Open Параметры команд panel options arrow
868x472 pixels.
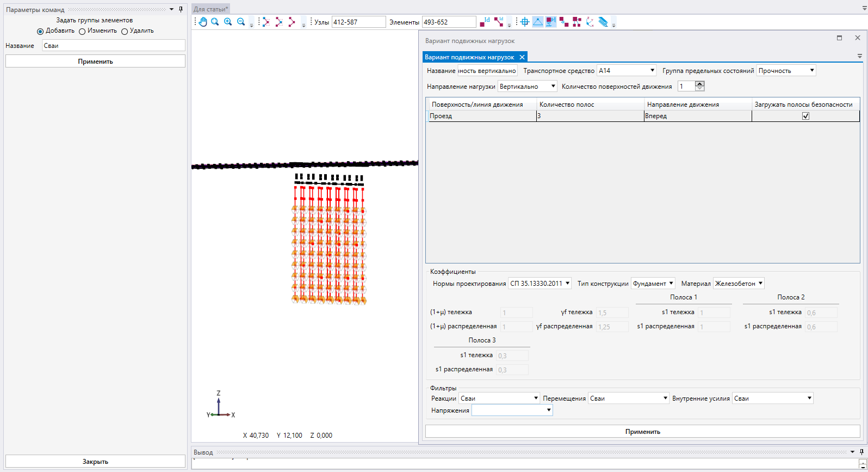pos(172,9)
